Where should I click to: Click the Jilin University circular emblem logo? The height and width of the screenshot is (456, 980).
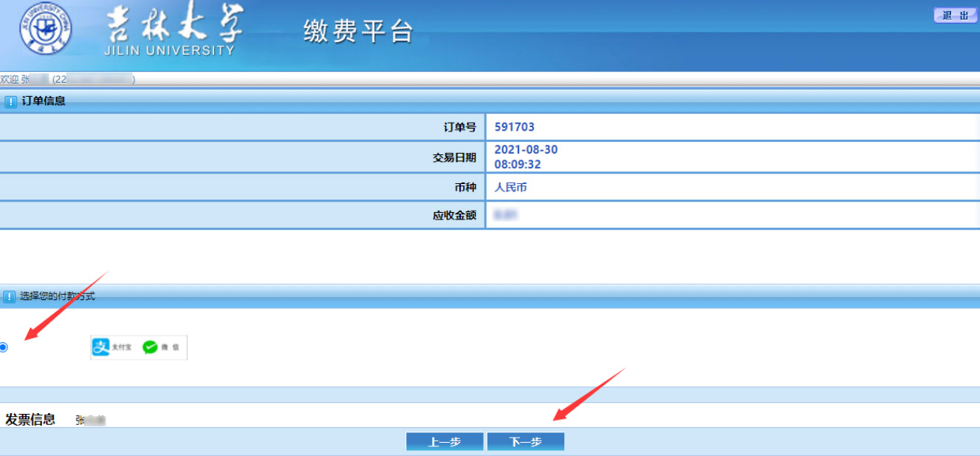click(x=46, y=29)
